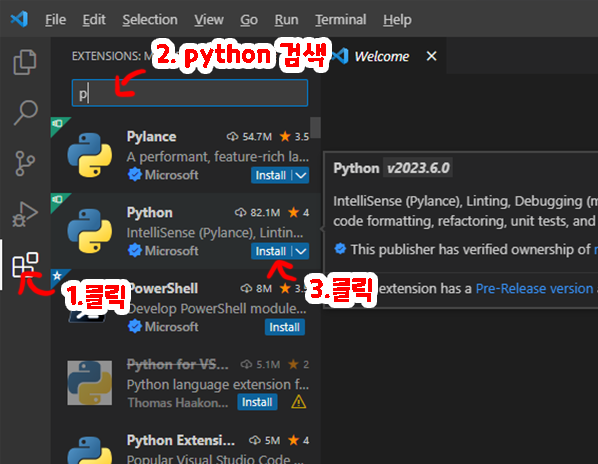Click verified badge in Python hover panel
Image resolution: width=598 pixels, height=464 pixels.
[340, 249]
